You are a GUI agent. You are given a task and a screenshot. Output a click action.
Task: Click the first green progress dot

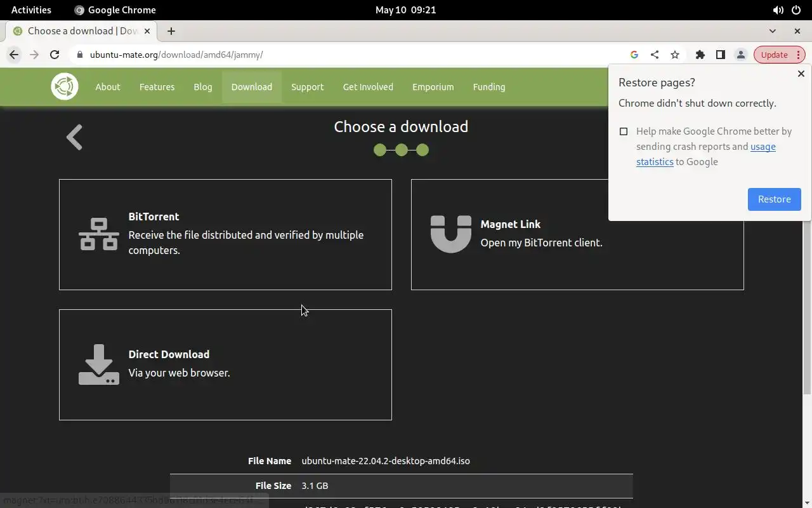click(379, 150)
